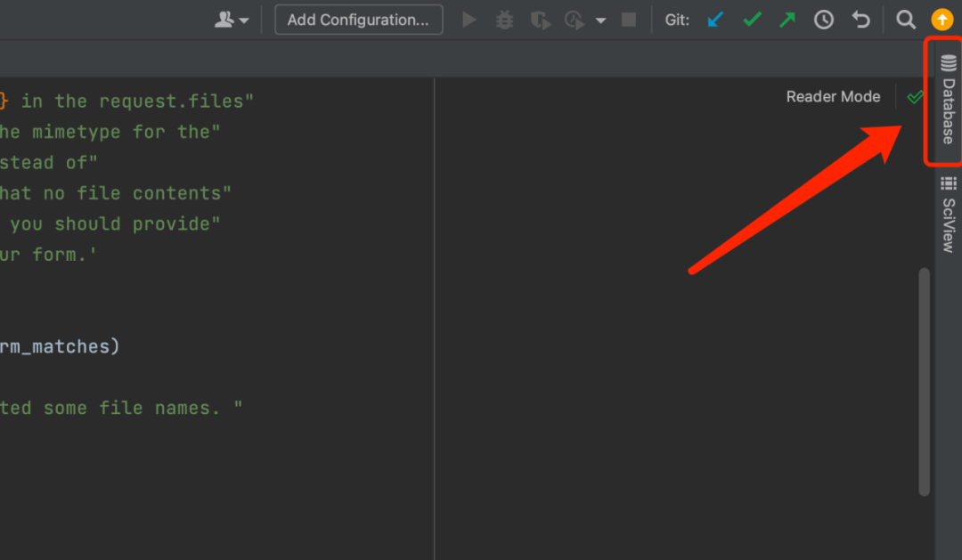
Task: Click the inspections status checkmark indicator
Action: click(x=915, y=97)
